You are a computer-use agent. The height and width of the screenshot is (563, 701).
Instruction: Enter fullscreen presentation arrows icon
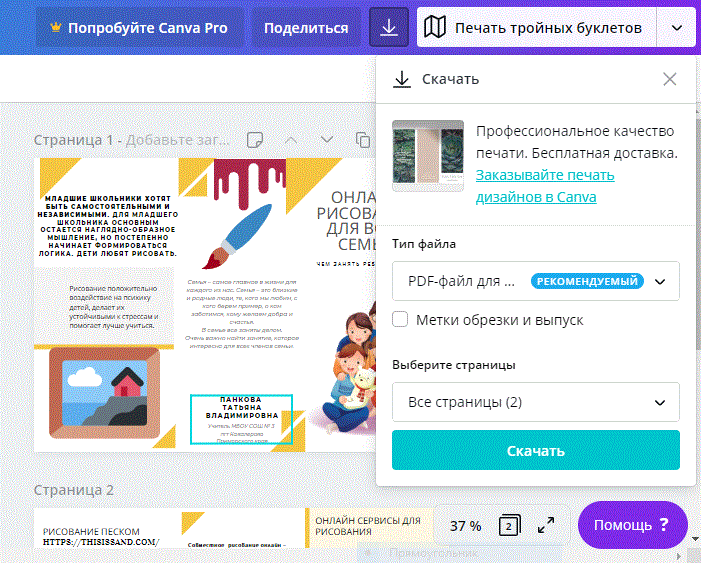tap(546, 525)
